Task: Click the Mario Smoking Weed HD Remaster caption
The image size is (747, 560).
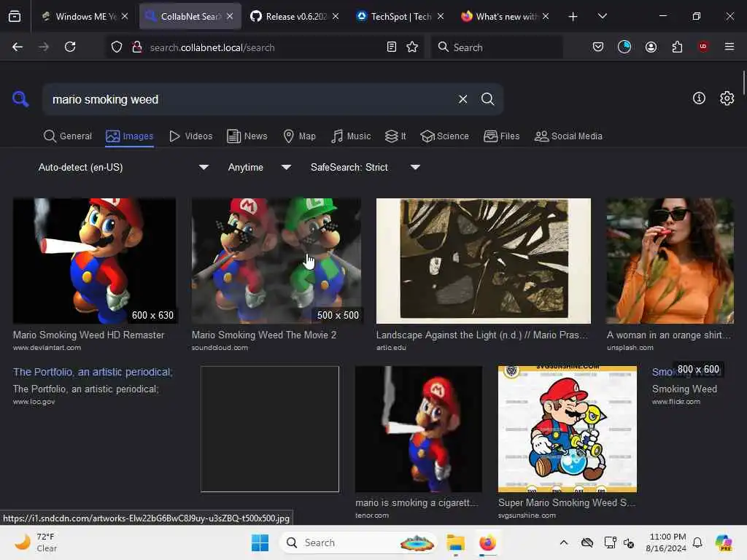Action: (88, 335)
